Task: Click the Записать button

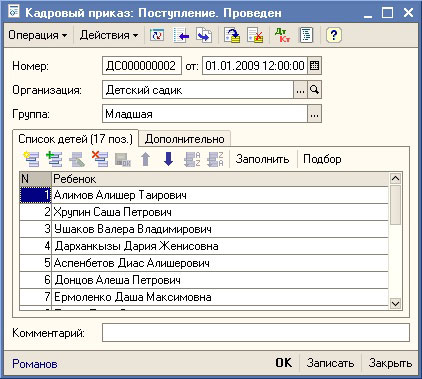Action: tap(330, 363)
